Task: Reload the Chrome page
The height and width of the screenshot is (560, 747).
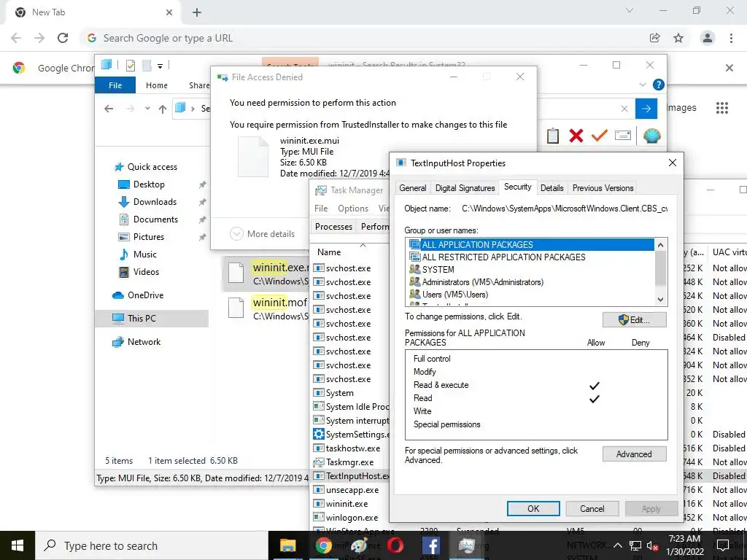Action: tap(63, 38)
